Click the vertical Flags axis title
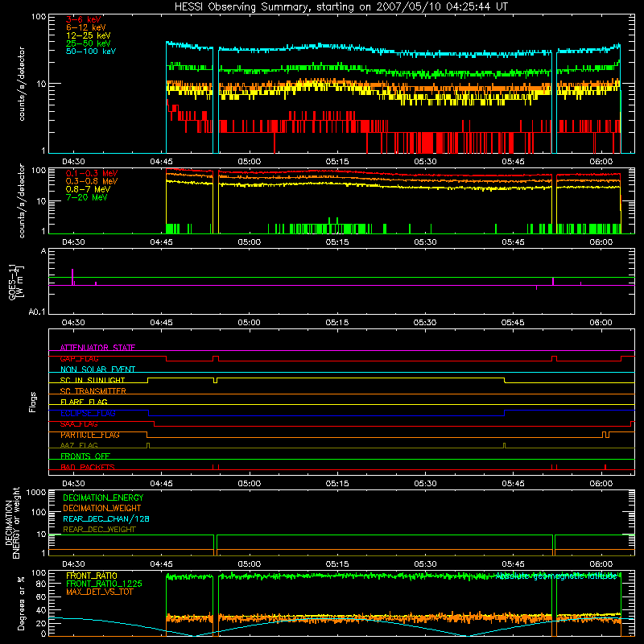644x644 pixels. tap(32, 402)
